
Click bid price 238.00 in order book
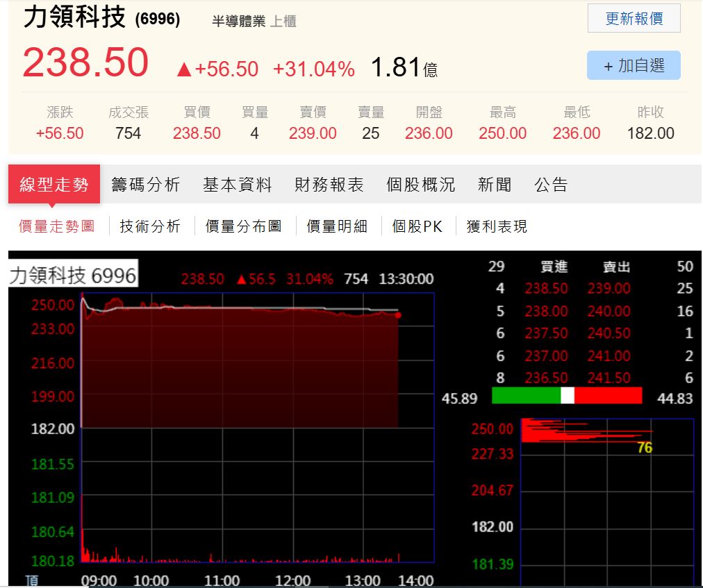tap(547, 310)
